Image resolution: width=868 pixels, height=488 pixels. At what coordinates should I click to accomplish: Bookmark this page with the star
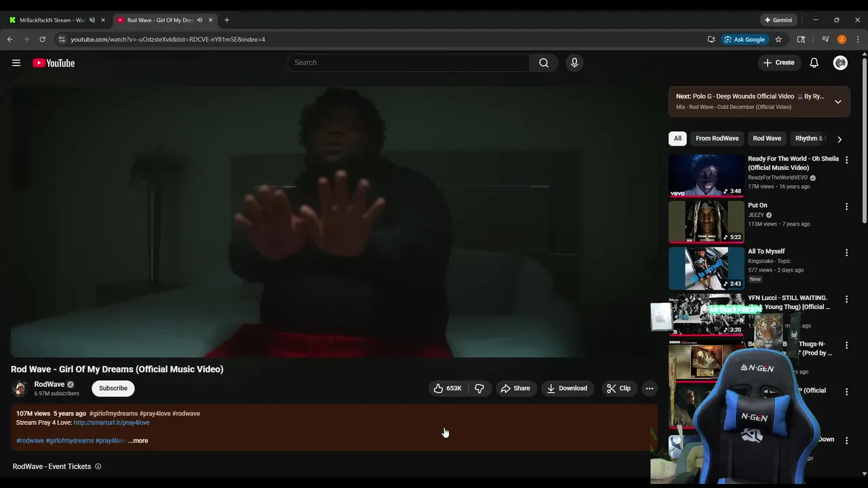click(778, 39)
